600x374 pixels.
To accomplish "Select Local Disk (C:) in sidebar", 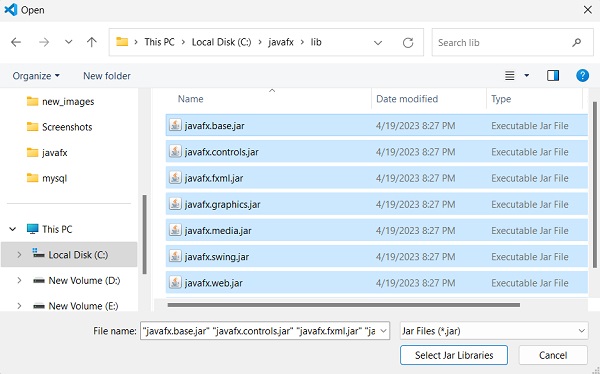I will [x=70, y=255].
